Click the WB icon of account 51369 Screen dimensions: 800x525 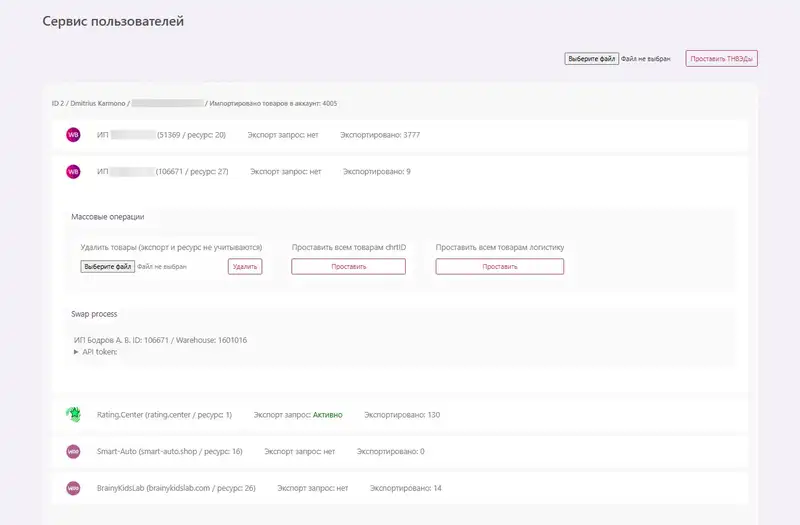(x=73, y=135)
